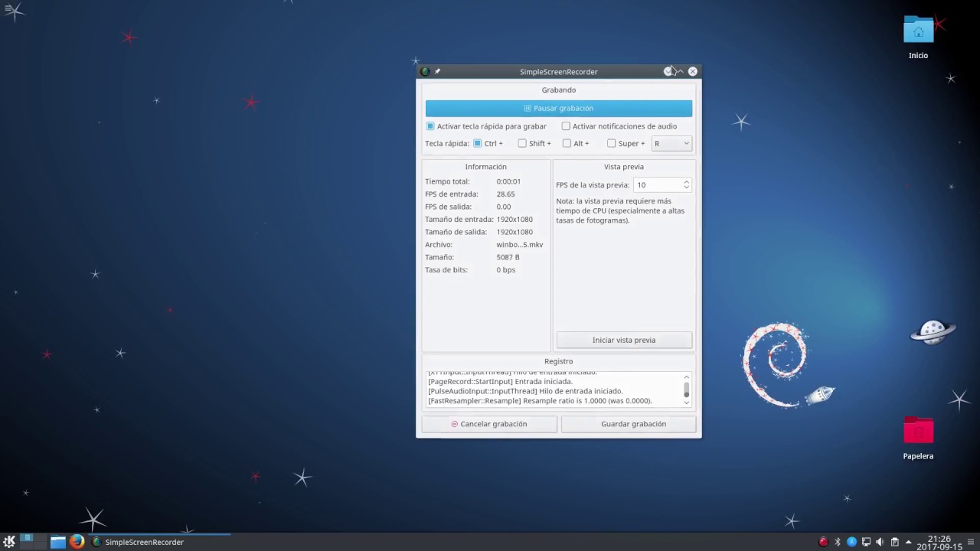Expand hidden system tray icons arrow

coord(908,542)
